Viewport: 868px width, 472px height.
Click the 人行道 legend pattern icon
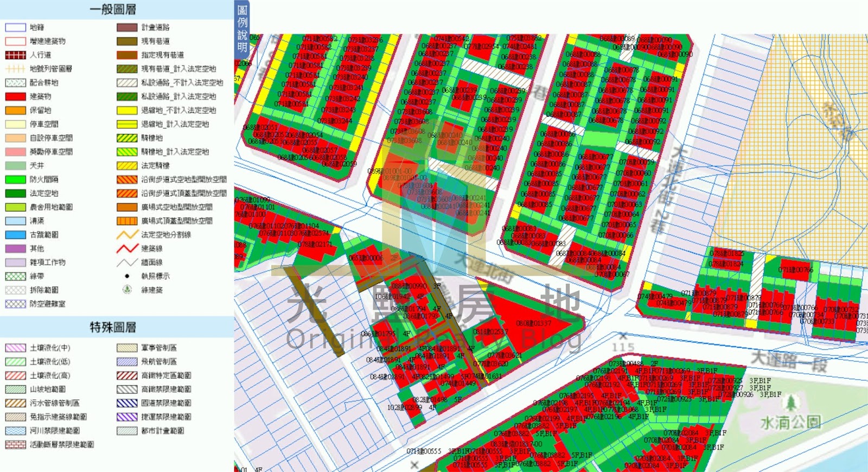(15, 55)
